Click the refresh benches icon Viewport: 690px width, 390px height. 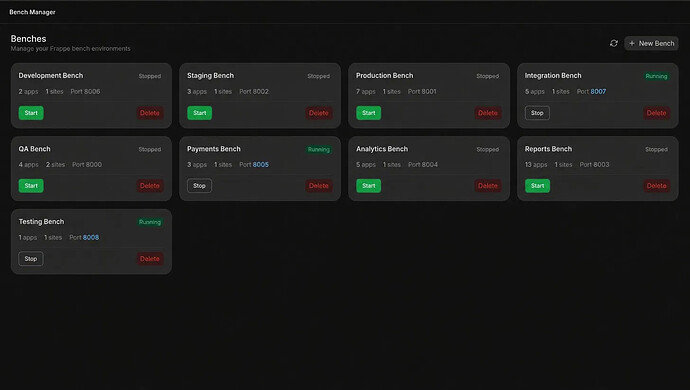pyautogui.click(x=613, y=43)
